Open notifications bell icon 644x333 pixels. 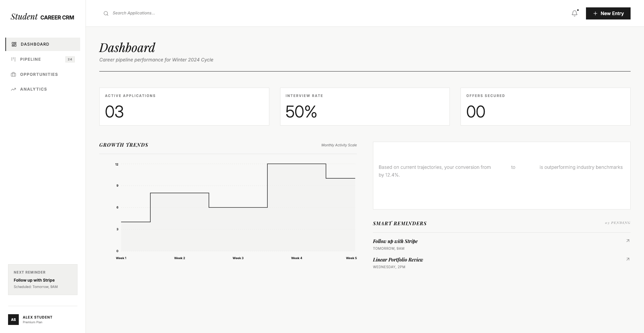[575, 13]
